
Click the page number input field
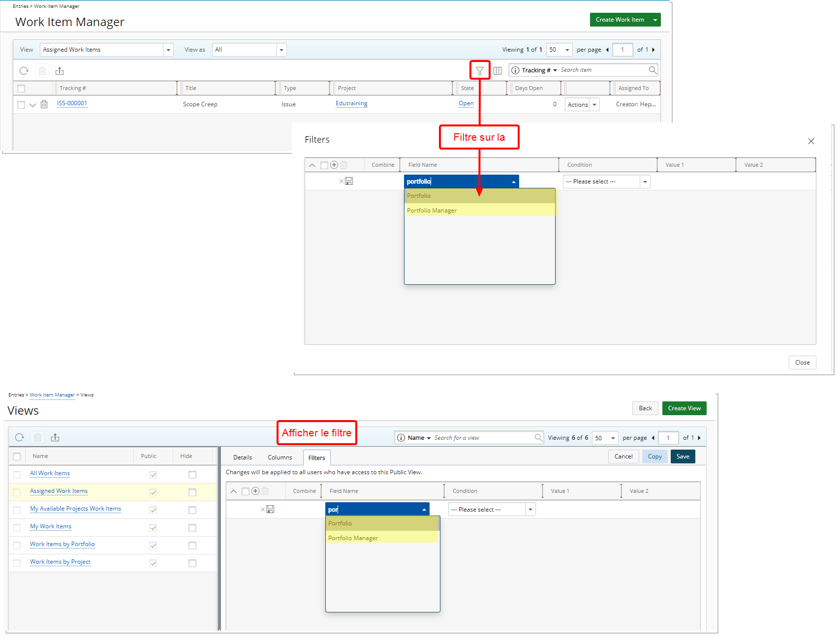click(x=622, y=50)
